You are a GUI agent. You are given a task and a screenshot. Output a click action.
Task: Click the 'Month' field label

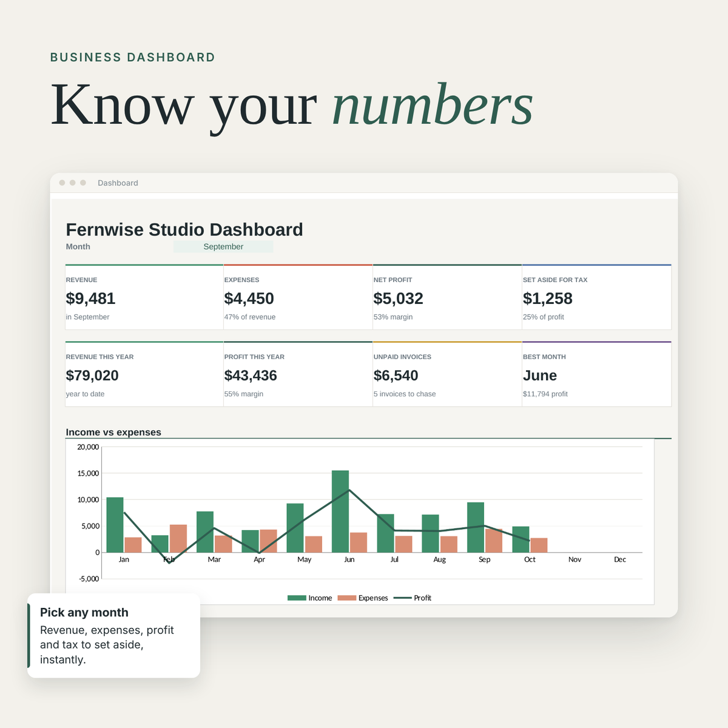(x=78, y=246)
